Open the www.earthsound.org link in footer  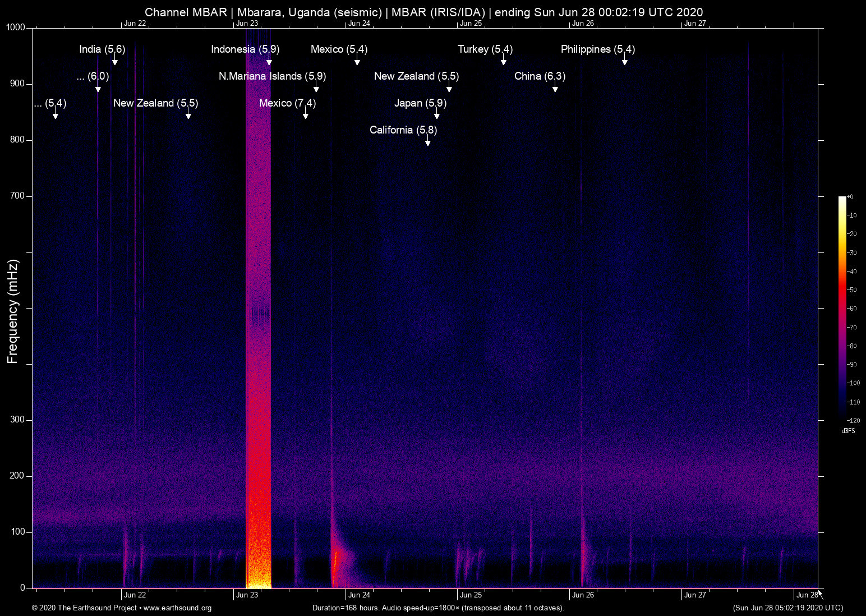click(x=177, y=608)
